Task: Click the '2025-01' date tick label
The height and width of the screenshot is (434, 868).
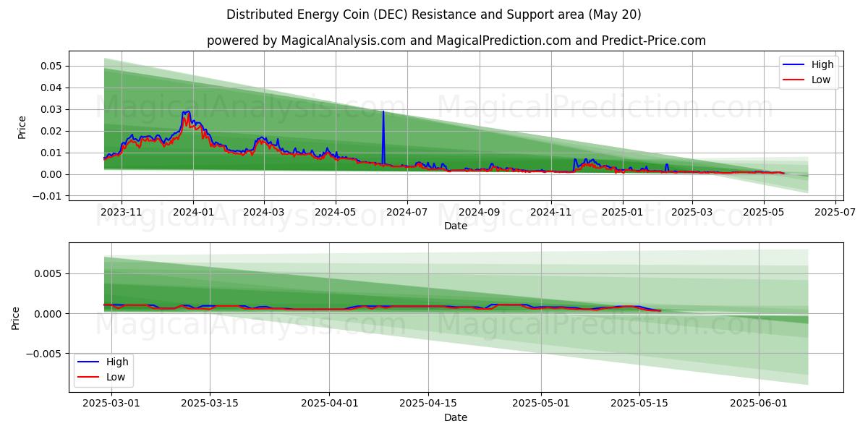Action: click(623, 212)
